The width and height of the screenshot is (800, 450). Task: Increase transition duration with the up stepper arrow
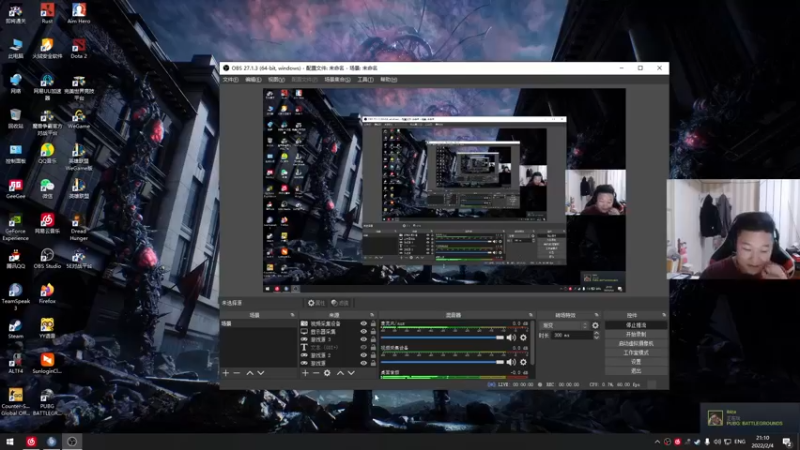tap(596, 333)
